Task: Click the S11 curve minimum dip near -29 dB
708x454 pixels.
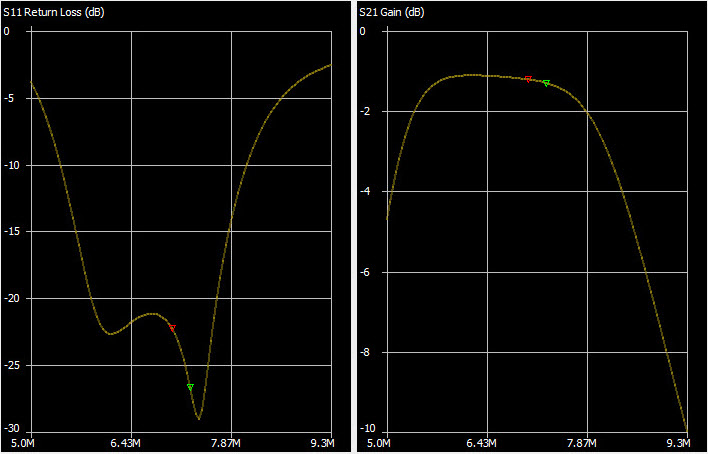Action: tap(199, 419)
